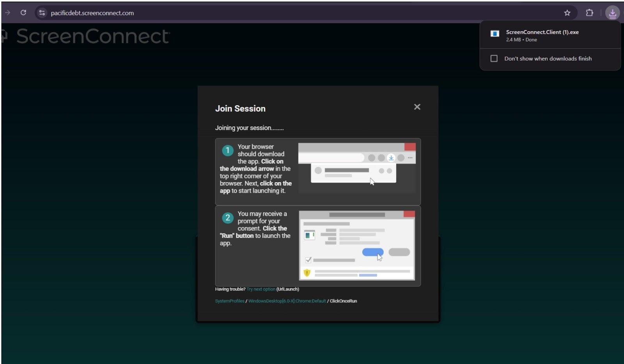Screen dimensions: 624x364
Task: Close the Join Session dialog
Action: pyautogui.click(x=417, y=107)
